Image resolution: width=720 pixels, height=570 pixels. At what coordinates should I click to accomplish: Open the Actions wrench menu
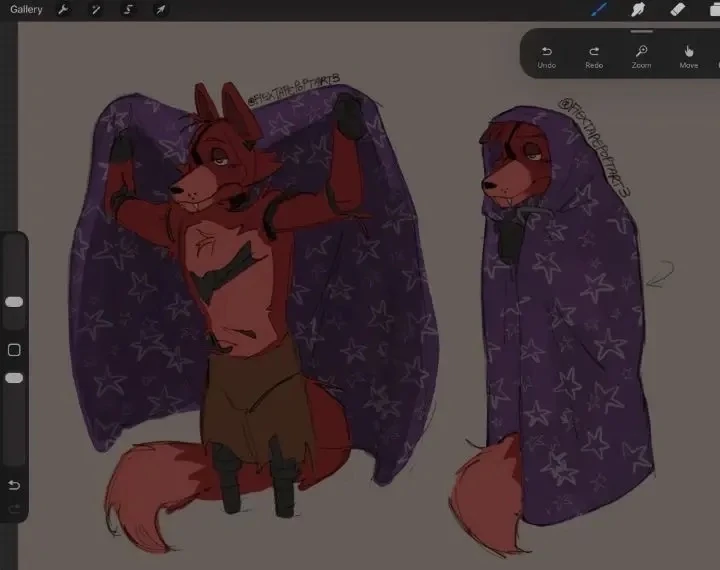[63, 10]
